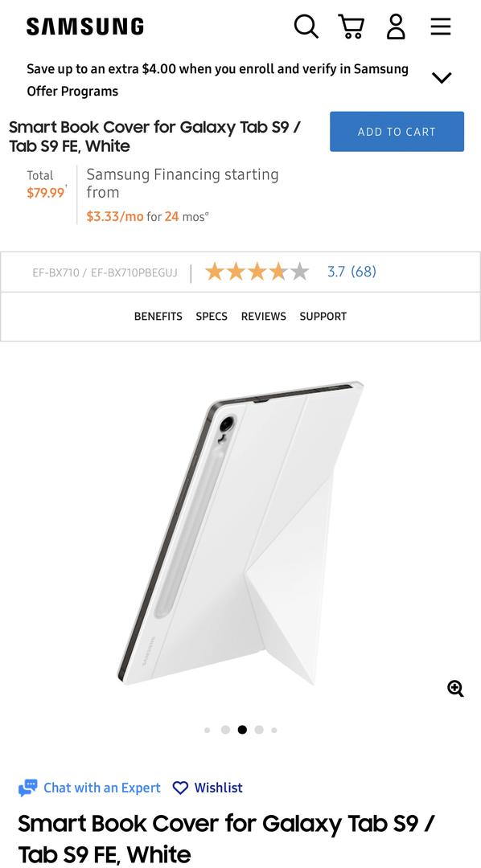
Task: Click the white book cover product image
Action: pos(240,533)
